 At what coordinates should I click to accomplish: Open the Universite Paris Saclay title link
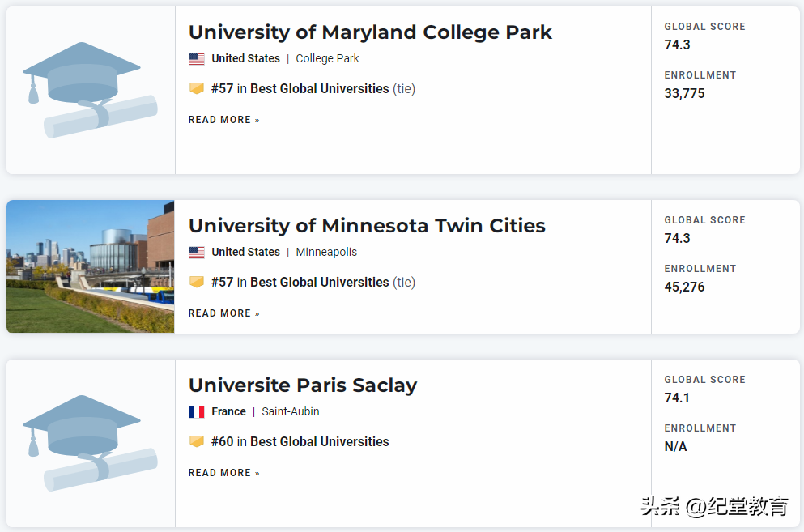coord(303,385)
